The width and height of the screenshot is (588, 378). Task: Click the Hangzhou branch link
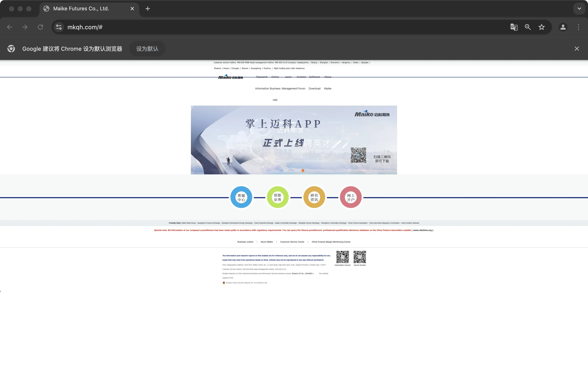pos(346,63)
